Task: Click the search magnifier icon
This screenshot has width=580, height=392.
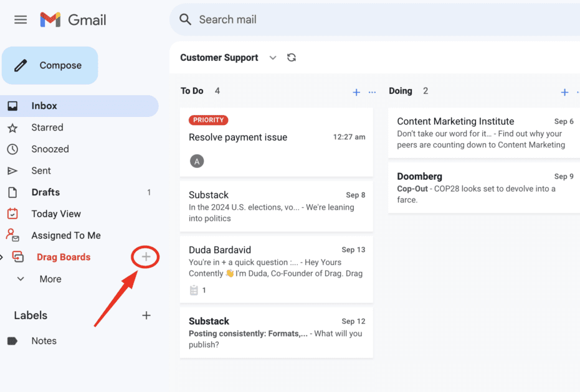Action: [185, 19]
